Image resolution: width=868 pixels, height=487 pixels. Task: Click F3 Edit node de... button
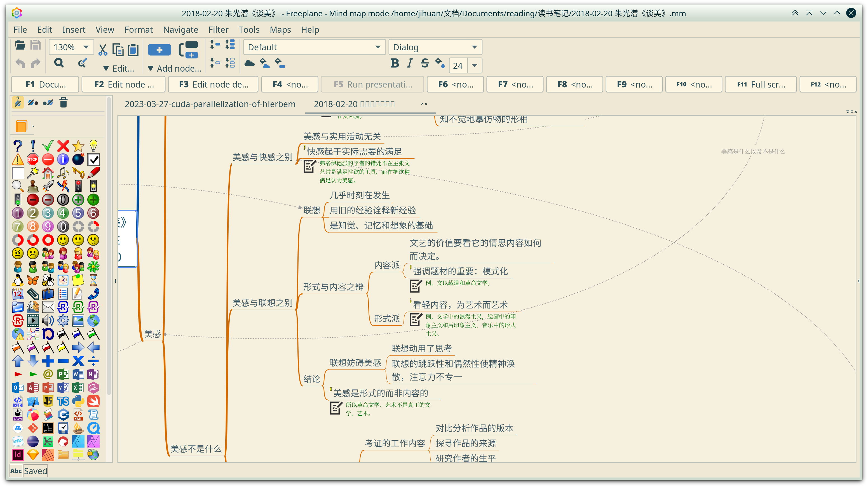[213, 84]
